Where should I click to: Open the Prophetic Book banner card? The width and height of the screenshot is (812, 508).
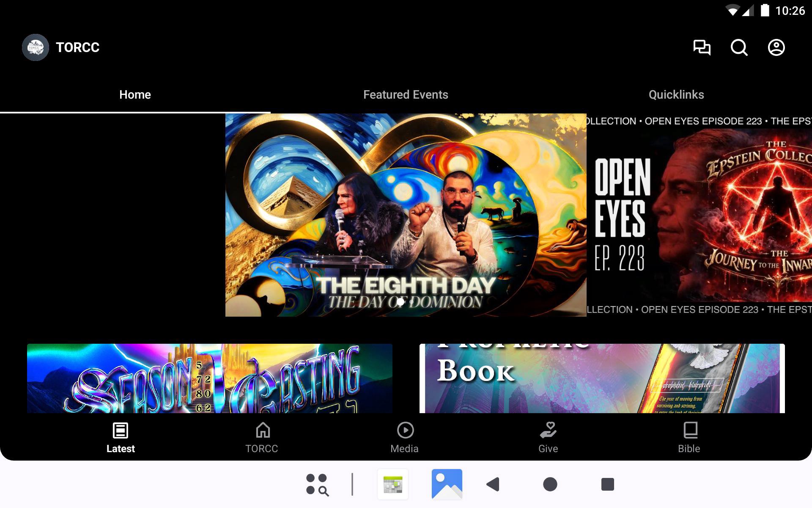pos(602,378)
